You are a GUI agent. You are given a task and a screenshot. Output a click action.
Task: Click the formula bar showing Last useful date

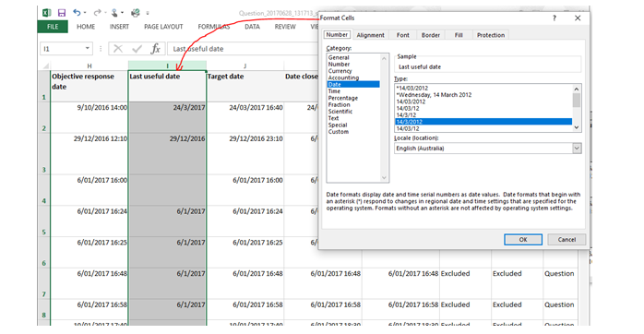[x=244, y=49]
